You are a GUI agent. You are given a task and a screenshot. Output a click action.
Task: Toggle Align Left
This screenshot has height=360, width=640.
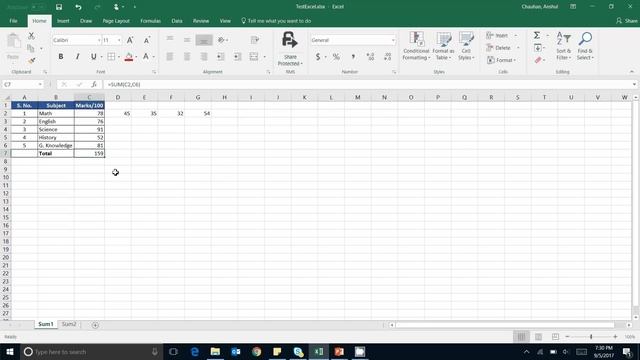point(170,57)
